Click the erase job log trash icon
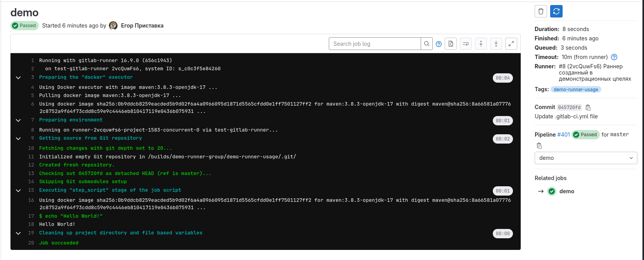This screenshot has height=260, width=644. tap(540, 11)
